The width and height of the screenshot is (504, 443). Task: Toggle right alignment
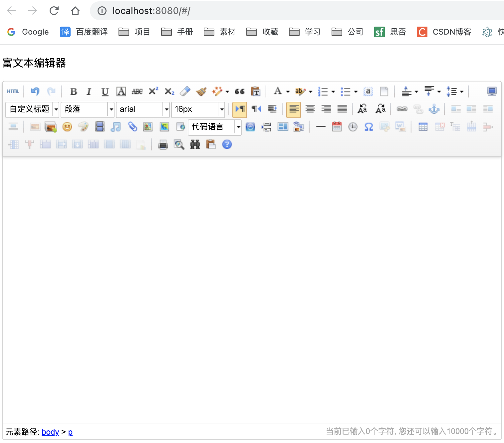(326, 109)
